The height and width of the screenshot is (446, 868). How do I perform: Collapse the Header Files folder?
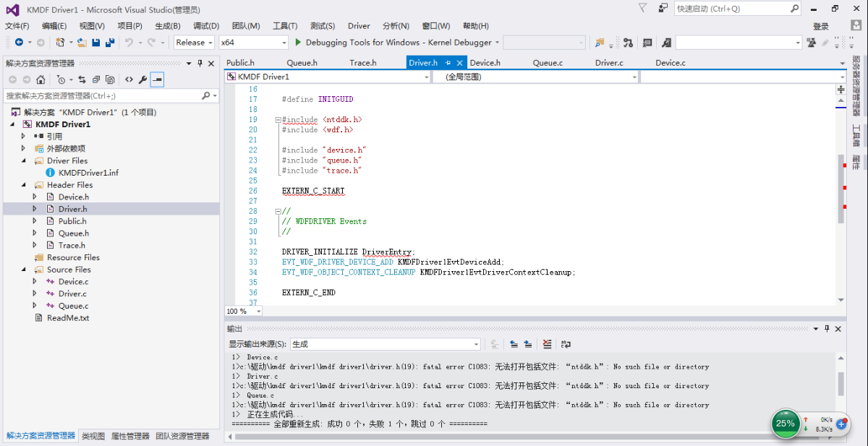pos(23,184)
